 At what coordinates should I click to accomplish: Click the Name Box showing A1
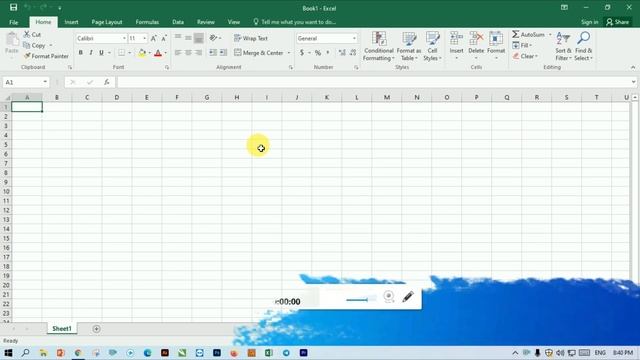(x=25, y=82)
